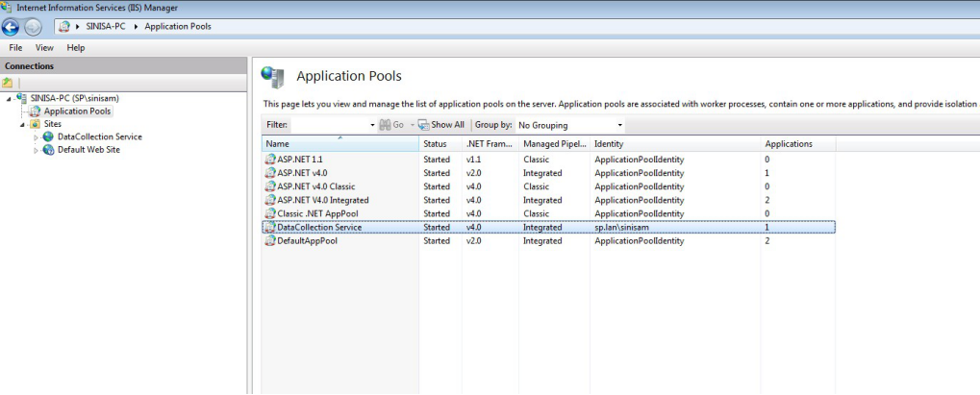
Task: Click the arrow after SINISA-PC in breadcrumb
Action: (x=137, y=27)
